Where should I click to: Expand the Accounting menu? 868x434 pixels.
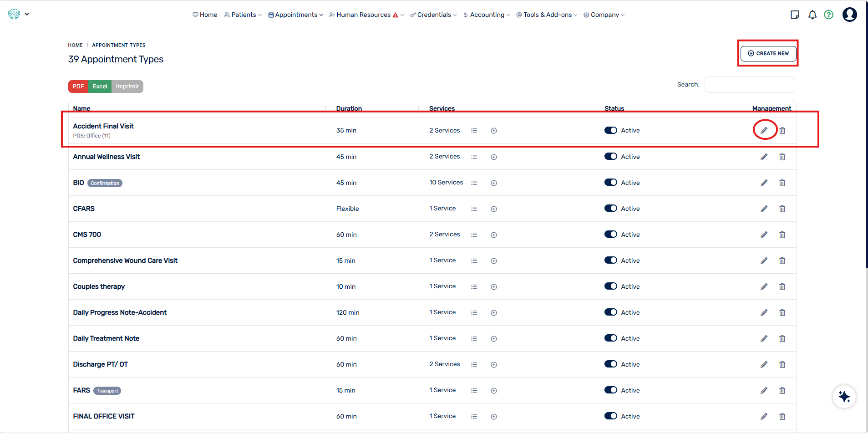tap(487, 15)
